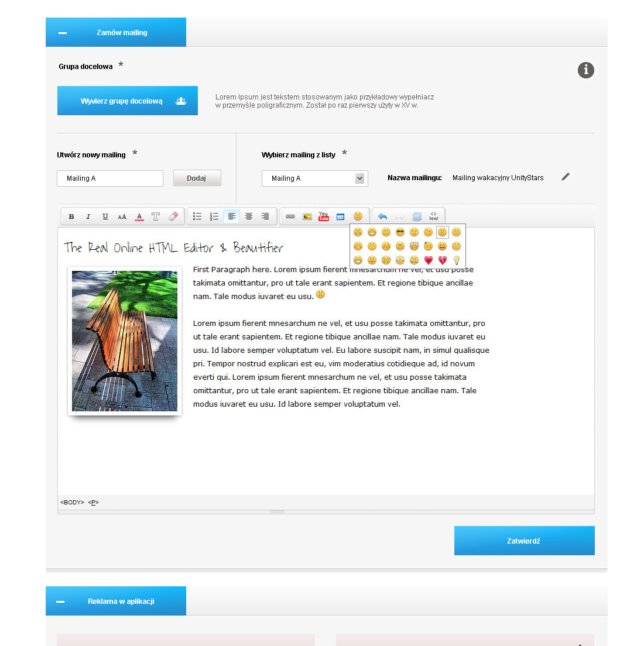Pick the highlighted surprised emoticon
This screenshot has width=644, height=646.
click(x=443, y=232)
